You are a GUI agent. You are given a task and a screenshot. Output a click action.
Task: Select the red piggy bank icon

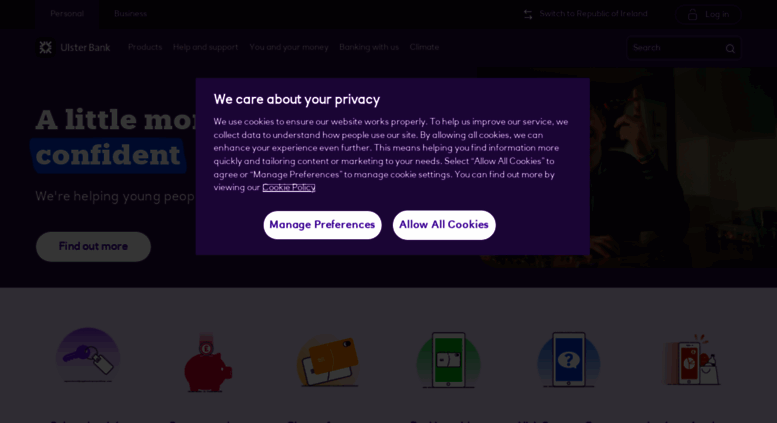tap(208, 363)
